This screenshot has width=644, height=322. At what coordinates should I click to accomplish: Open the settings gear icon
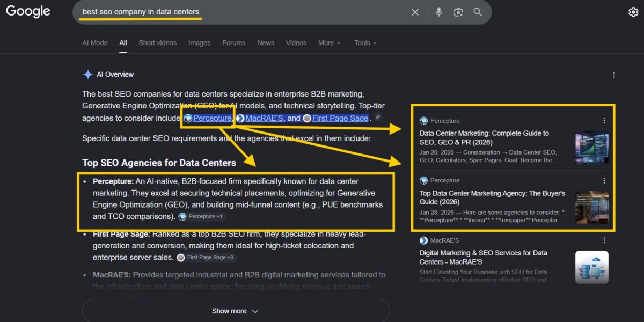coord(633,12)
